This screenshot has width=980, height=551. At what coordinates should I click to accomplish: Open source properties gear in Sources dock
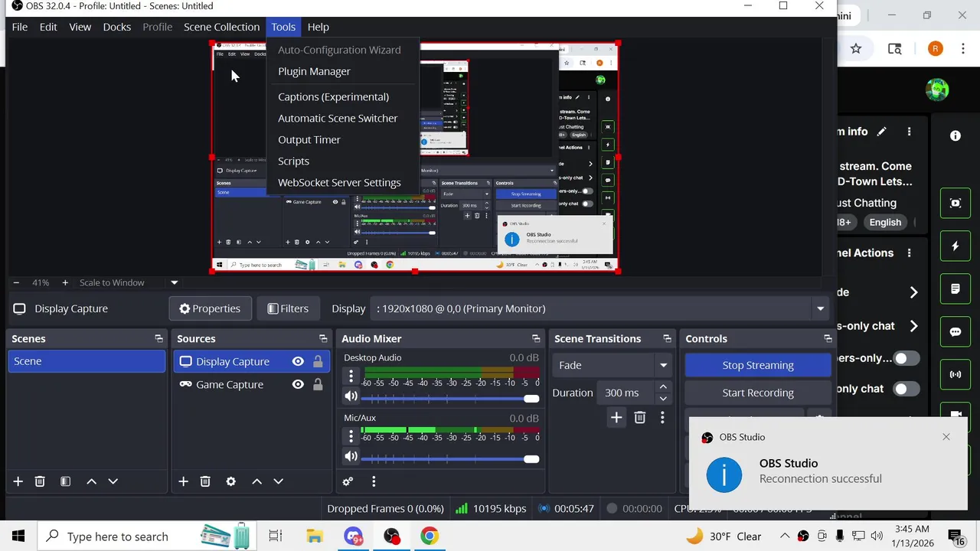click(230, 481)
